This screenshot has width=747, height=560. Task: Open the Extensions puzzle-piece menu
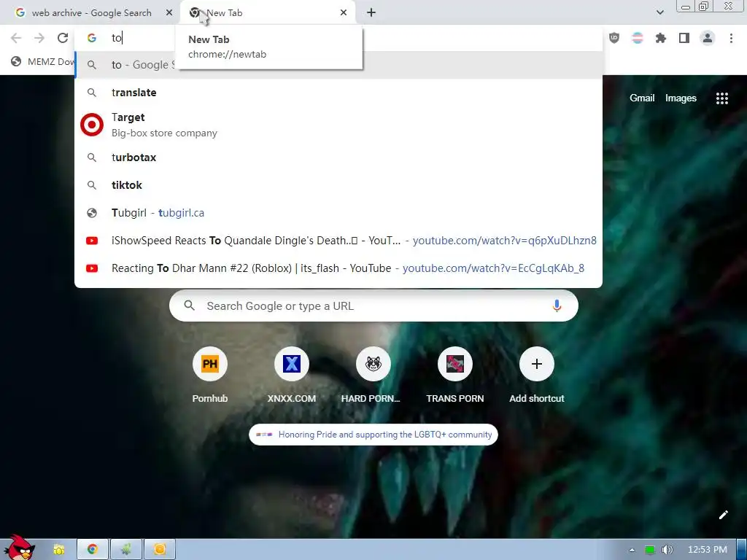pyautogui.click(x=661, y=38)
